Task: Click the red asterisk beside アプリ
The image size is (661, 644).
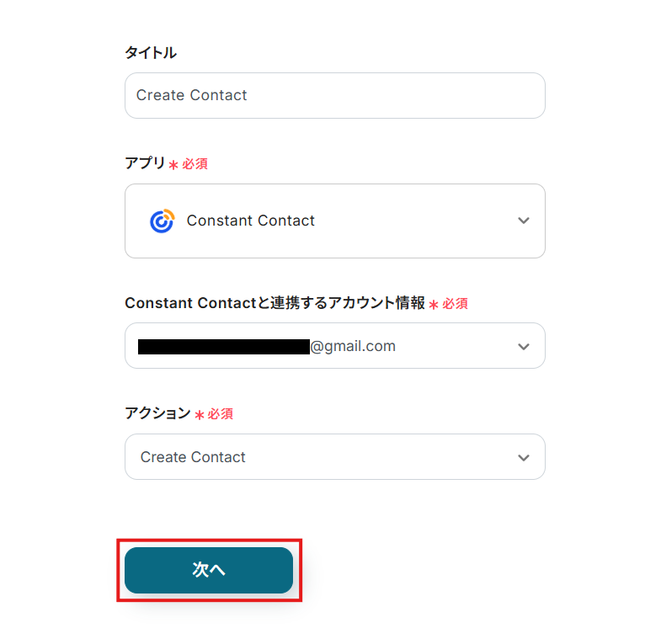Action: pos(173,165)
